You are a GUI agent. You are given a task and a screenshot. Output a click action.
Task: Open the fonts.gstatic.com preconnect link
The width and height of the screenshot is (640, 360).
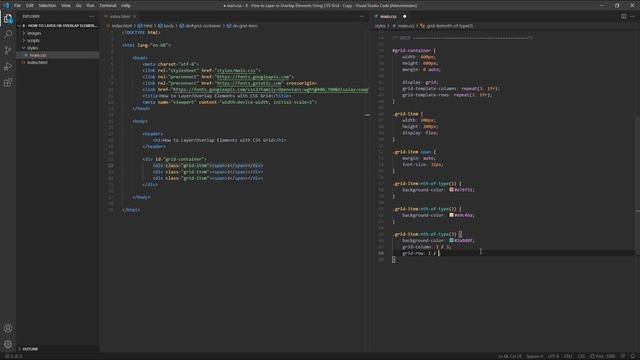click(249, 83)
